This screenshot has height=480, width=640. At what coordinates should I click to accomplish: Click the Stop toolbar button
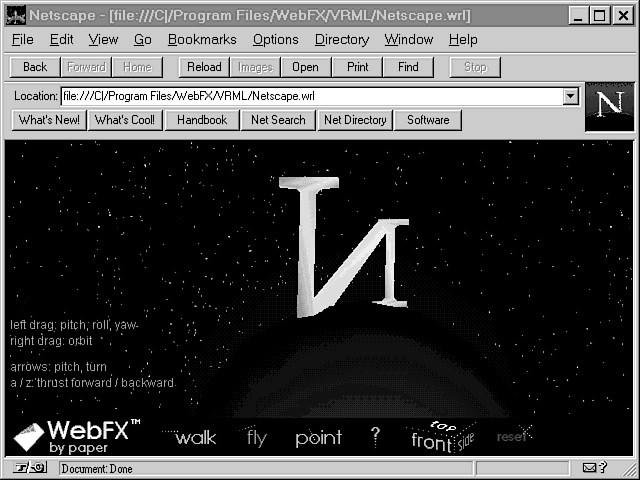point(475,67)
